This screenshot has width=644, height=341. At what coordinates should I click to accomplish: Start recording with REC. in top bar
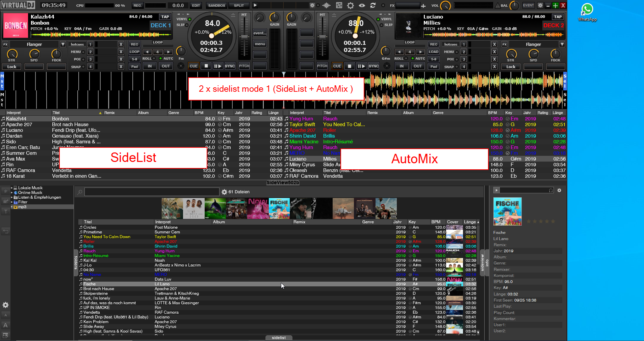tap(137, 5)
